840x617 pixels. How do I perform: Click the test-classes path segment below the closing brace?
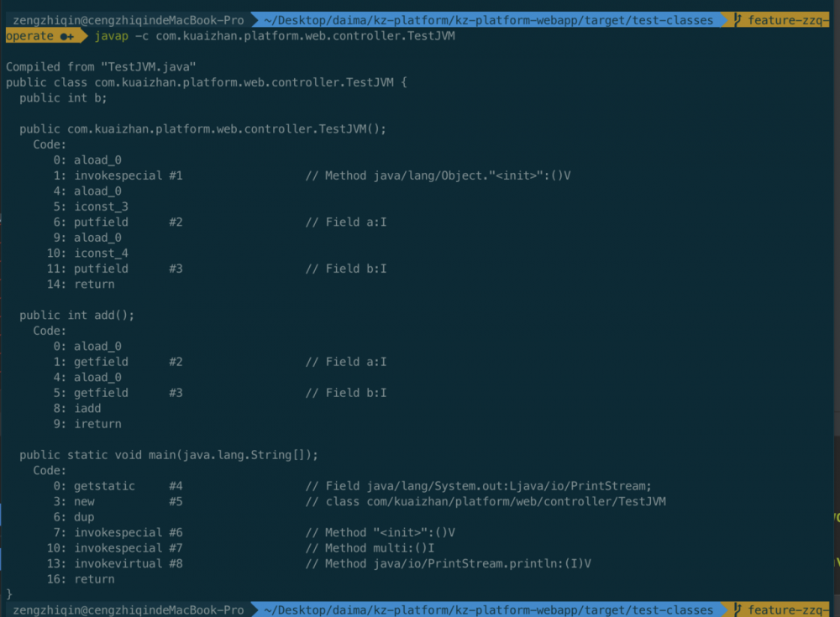tap(489, 610)
